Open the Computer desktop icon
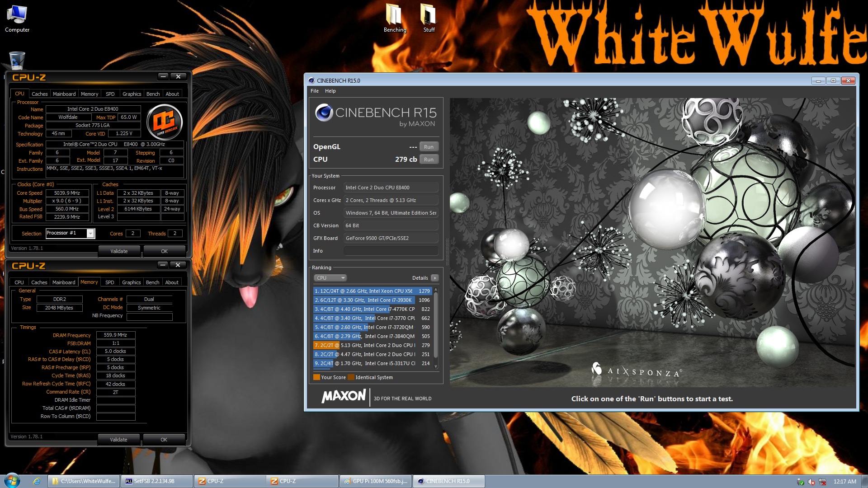This screenshot has width=868, height=488. click(x=17, y=19)
